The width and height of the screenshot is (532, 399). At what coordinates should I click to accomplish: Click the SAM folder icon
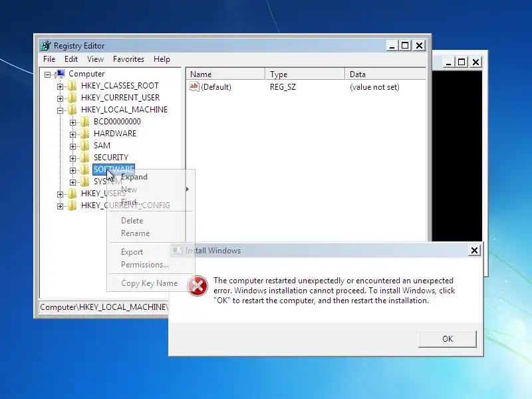pos(85,146)
